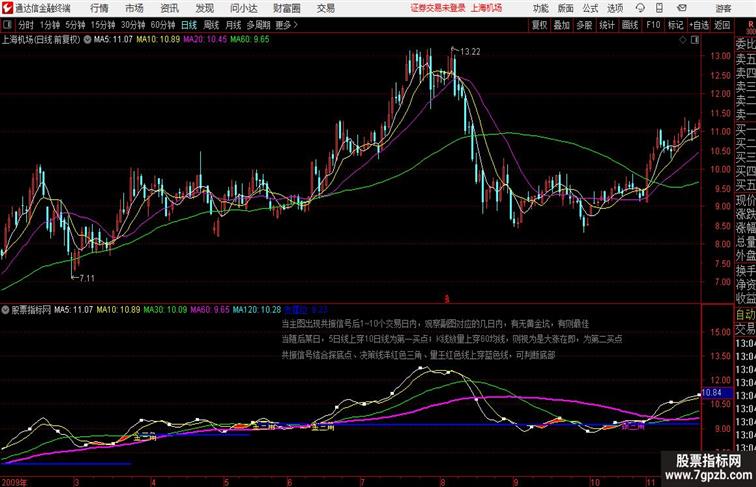
Task: Click the 换手 row in right quote panel
Action: (x=745, y=271)
